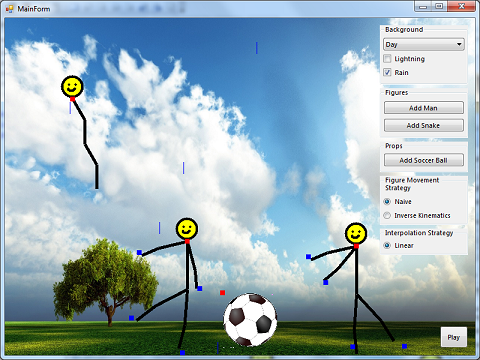
Task: Select the middle man's lowered hand blue handle
Action: pyautogui.click(x=200, y=288)
